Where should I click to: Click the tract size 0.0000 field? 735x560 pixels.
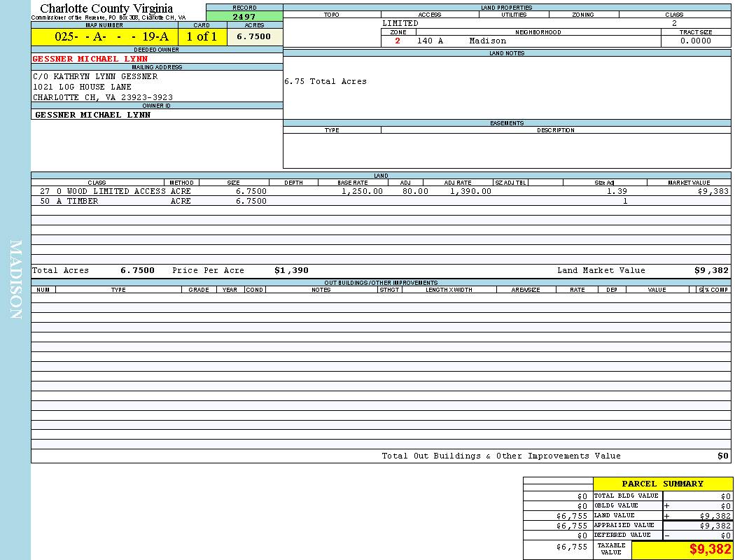tap(695, 41)
